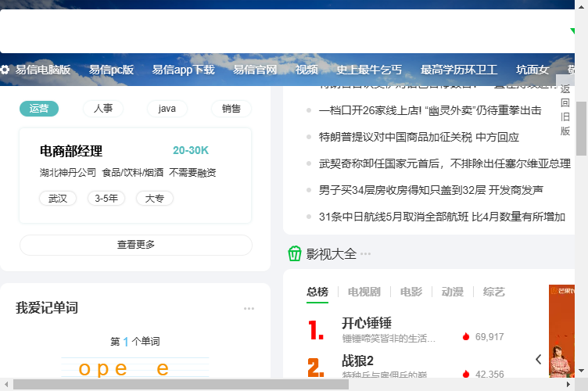Open the 易信电脑版 hot search link

(x=43, y=70)
